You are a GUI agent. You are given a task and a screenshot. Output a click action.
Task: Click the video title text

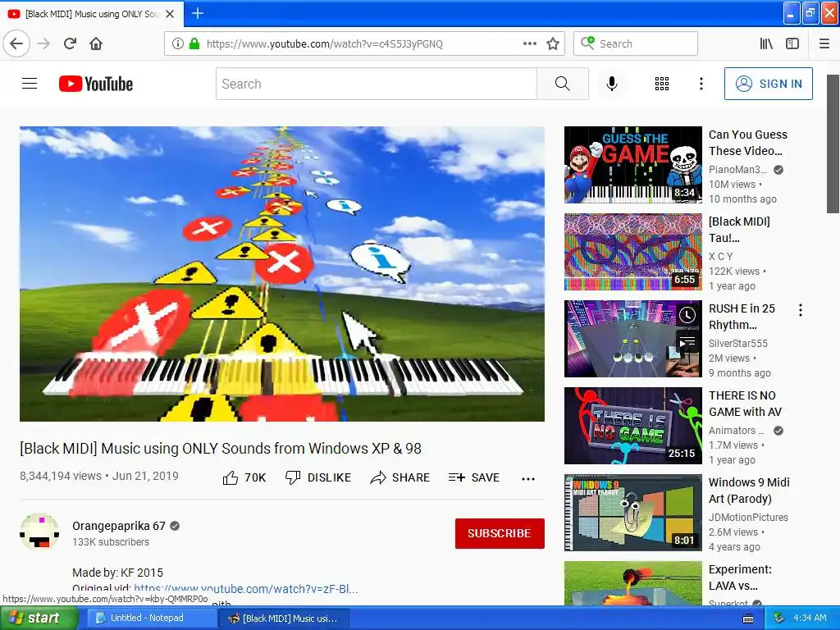point(221,449)
